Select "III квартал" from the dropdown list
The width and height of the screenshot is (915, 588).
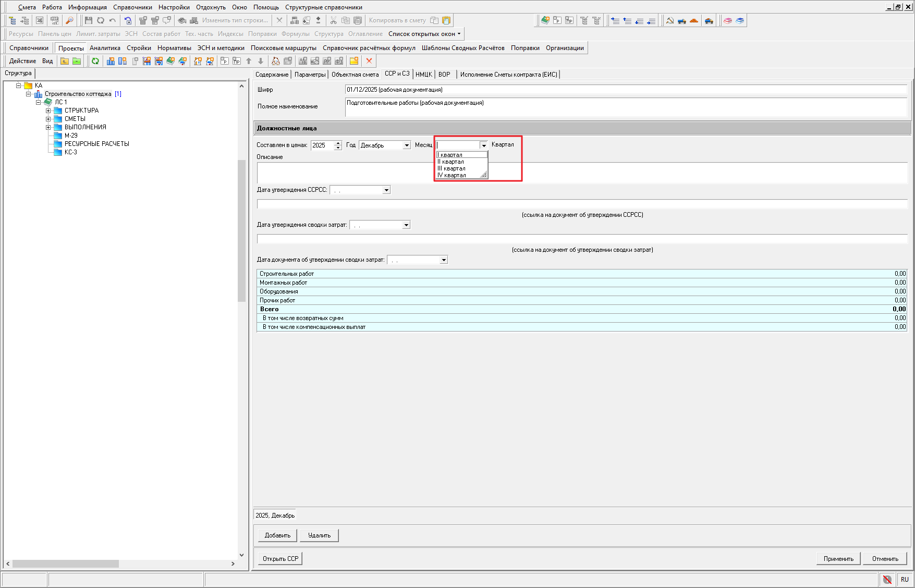click(x=452, y=168)
